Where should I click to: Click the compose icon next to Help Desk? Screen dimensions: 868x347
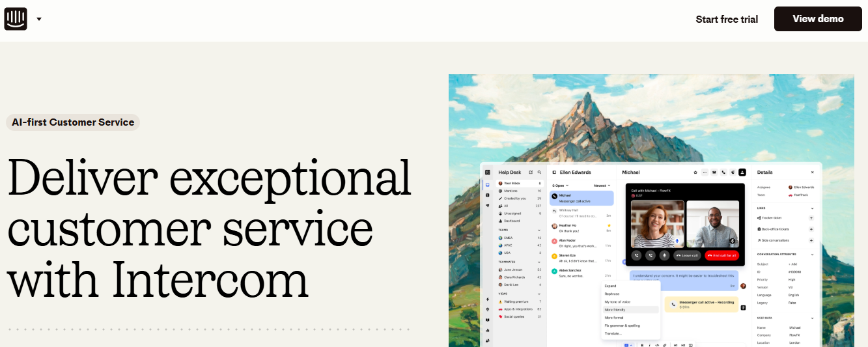[531, 173]
